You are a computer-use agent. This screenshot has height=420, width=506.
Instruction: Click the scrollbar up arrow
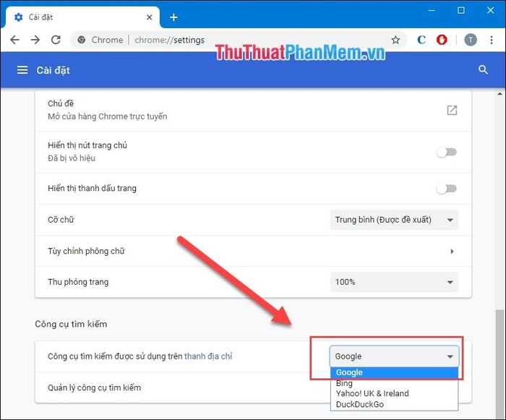click(x=500, y=94)
